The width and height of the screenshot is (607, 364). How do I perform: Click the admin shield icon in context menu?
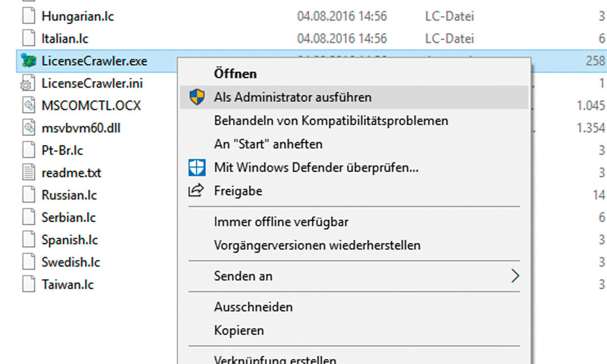[x=197, y=97]
